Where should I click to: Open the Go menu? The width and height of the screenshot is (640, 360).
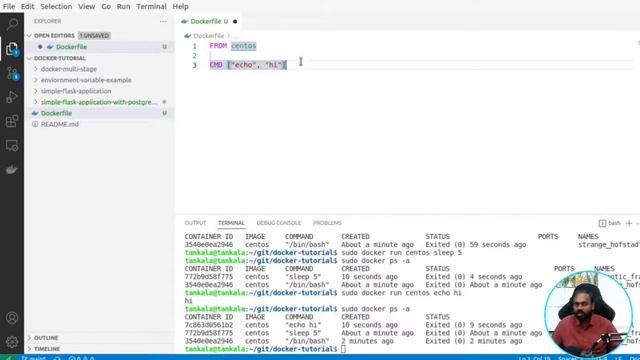click(x=106, y=7)
